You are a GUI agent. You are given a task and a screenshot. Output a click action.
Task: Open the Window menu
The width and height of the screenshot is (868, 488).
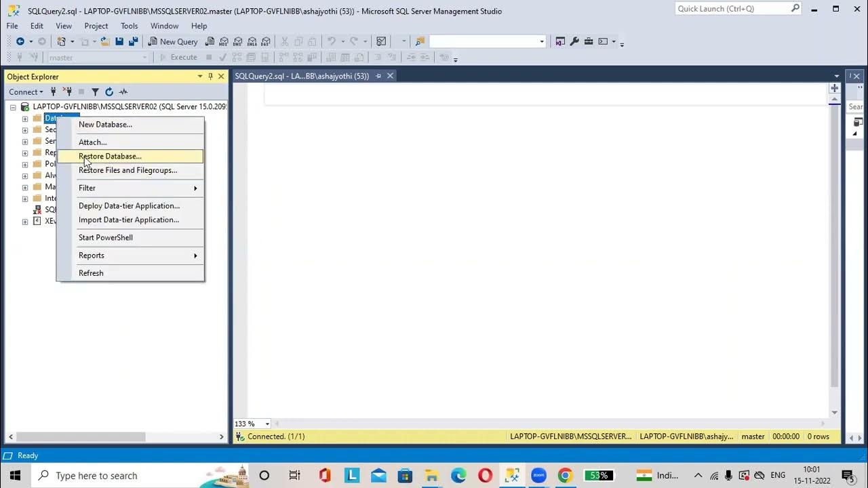(x=164, y=26)
